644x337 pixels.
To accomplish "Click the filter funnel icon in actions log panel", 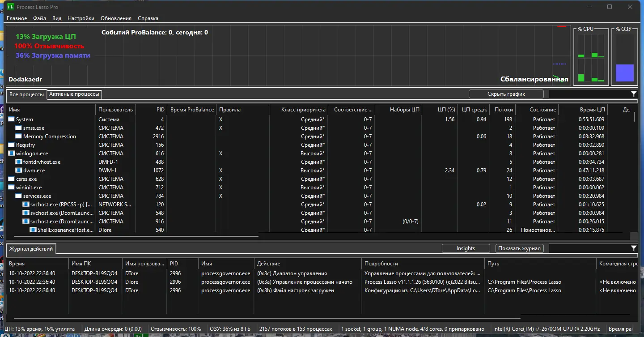I will 634,248.
